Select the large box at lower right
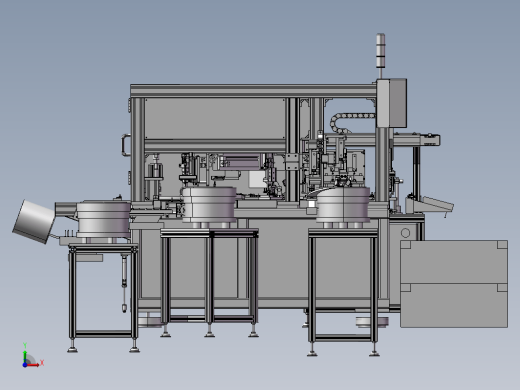This screenshot has height=390, width=520. [454, 284]
